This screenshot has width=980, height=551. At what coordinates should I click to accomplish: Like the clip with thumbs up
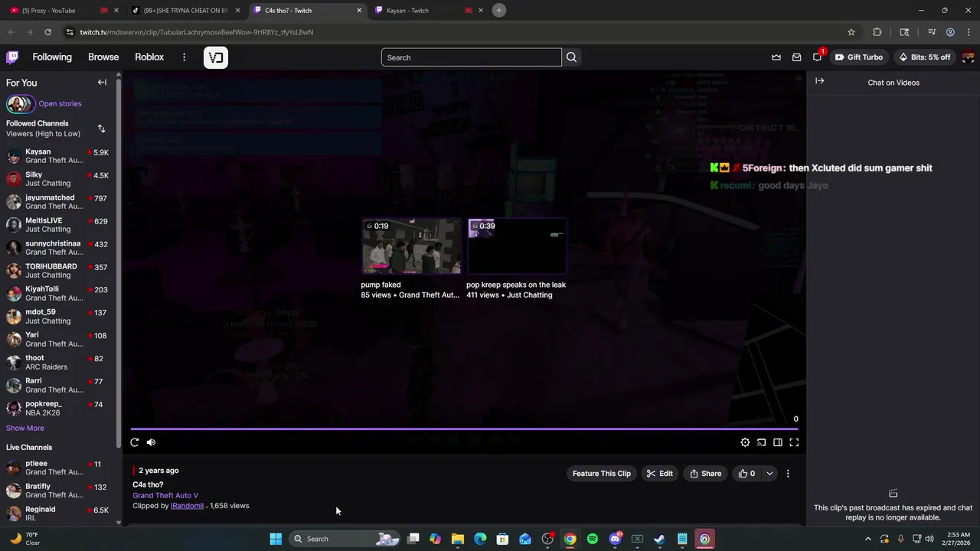(x=746, y=474)
